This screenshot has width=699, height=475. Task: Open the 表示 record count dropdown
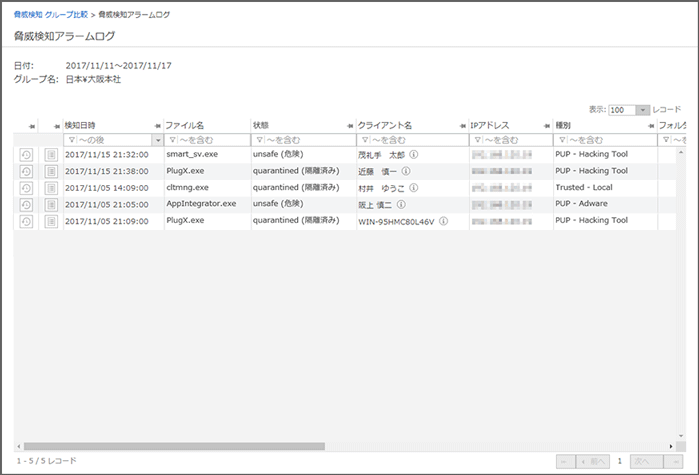coord(643,110)
